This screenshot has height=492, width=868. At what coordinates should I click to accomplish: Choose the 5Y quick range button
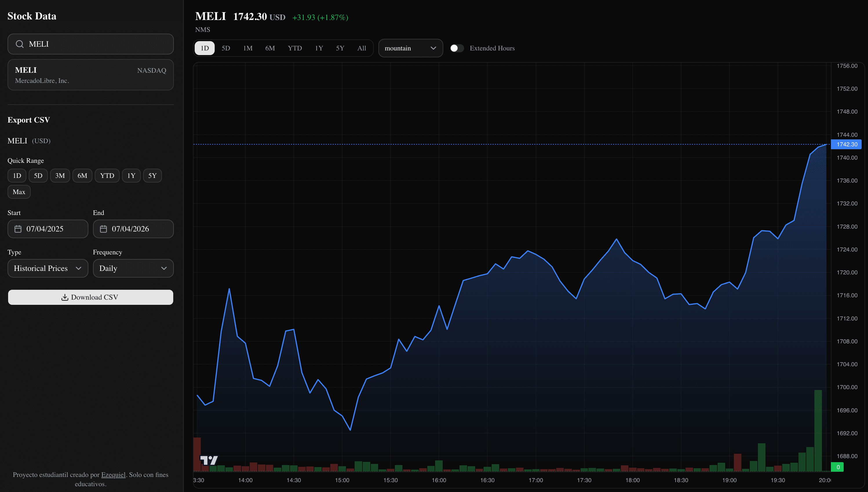coord(152,176)
